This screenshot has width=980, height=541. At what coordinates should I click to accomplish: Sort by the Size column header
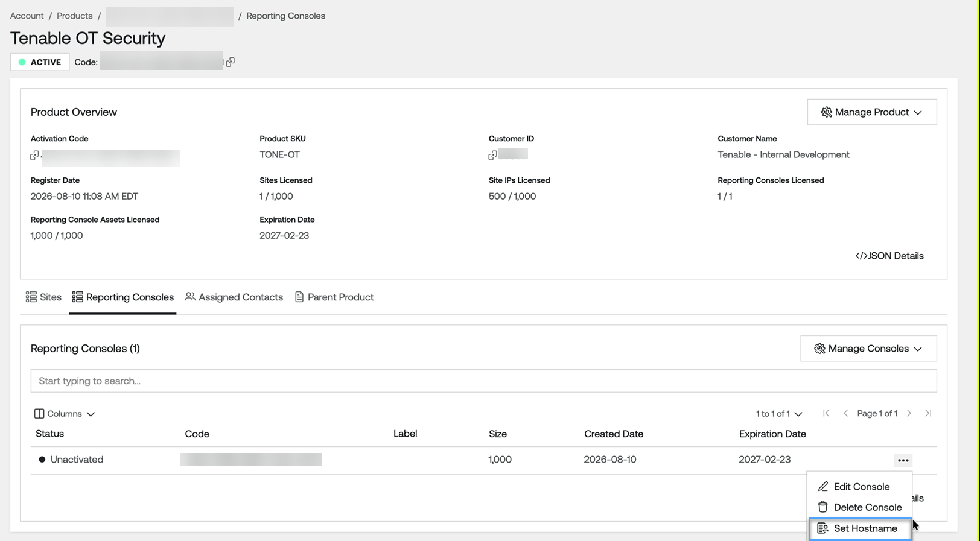(498, 434)
